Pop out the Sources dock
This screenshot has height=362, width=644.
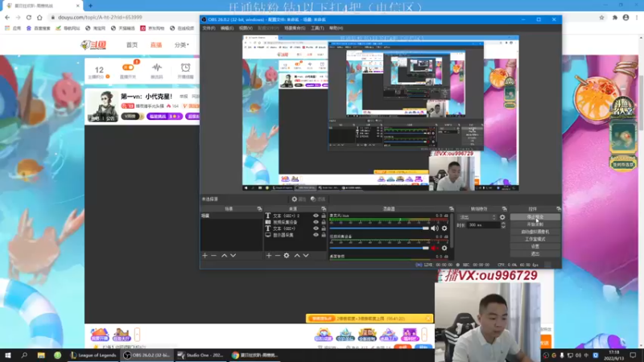coord(324,209)
